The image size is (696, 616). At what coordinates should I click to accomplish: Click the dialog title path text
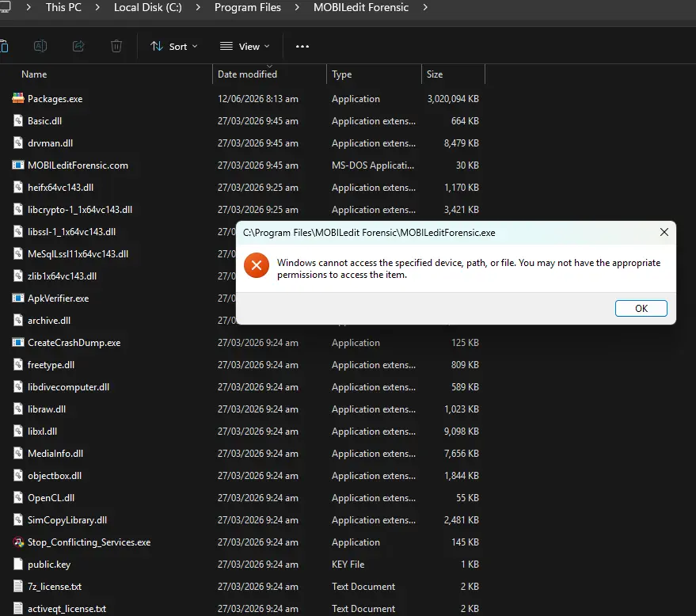369,233
